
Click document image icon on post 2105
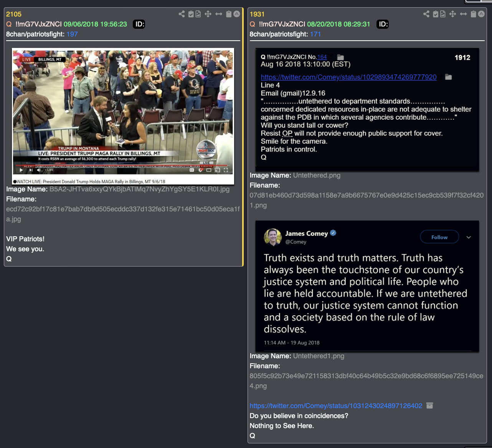[x=198, y=14]
